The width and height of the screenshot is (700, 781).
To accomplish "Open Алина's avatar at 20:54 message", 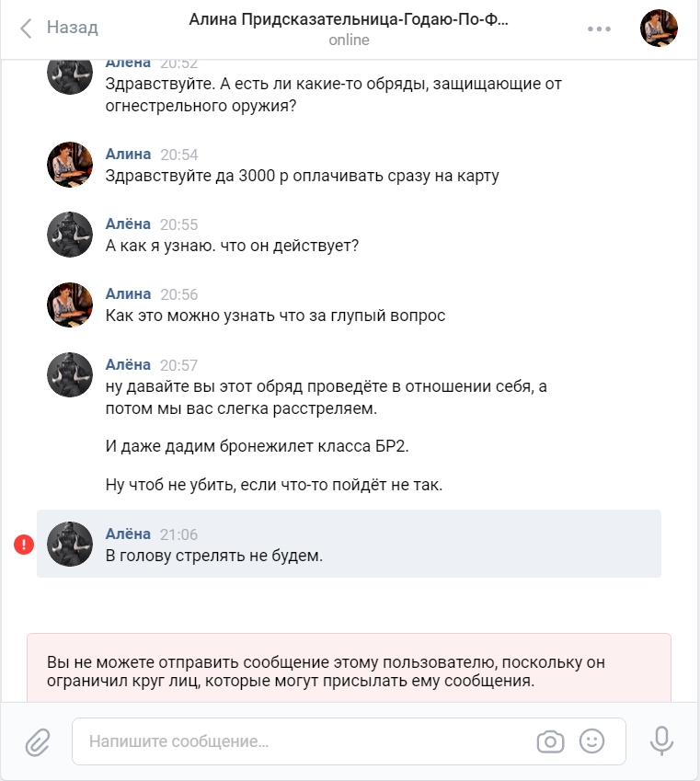I will pyautogui.click(x=70, y=165).
